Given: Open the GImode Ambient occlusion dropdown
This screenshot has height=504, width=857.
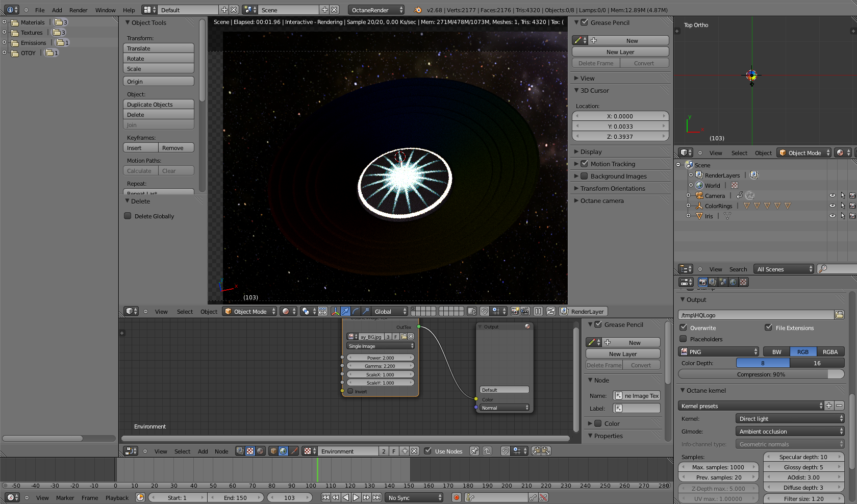Looking at the screenshot, I should click(790, 431).
